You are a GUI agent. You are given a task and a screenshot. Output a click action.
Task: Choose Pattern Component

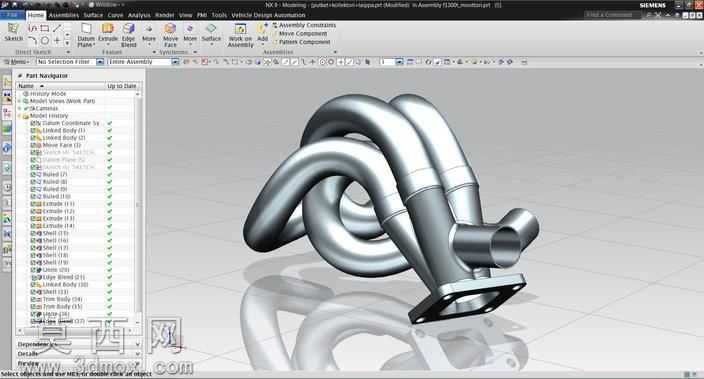point(301,42)
